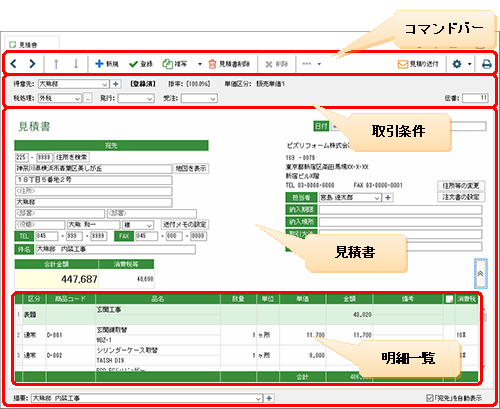The width and height of the screenshot is (500, 409).
Task: Go to previous estimate with left chevron
Action: tap(13, 63)
